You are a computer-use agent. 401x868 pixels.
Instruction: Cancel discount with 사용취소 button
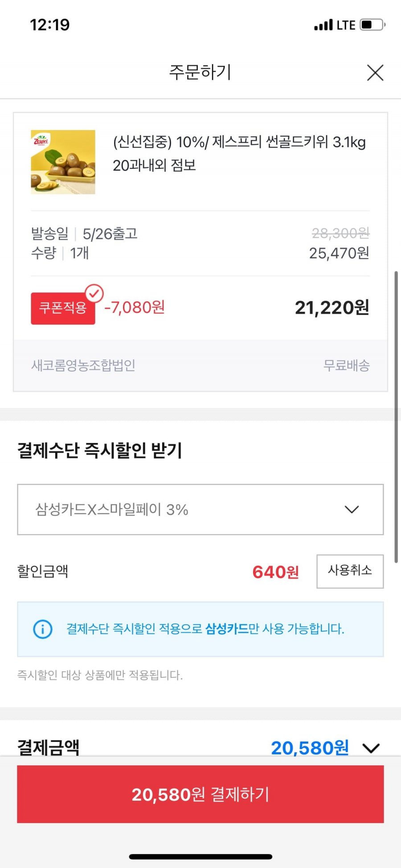[350, 571]
